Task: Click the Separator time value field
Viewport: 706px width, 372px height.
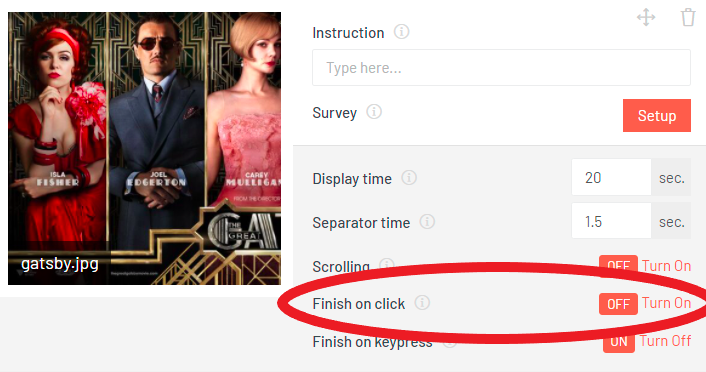Action: tap(611, 221)
